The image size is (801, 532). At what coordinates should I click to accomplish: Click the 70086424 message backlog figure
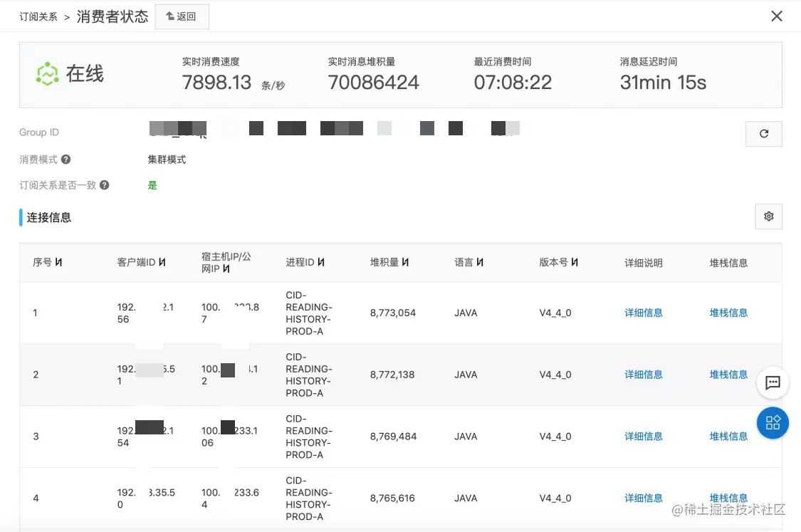(373, 83)
